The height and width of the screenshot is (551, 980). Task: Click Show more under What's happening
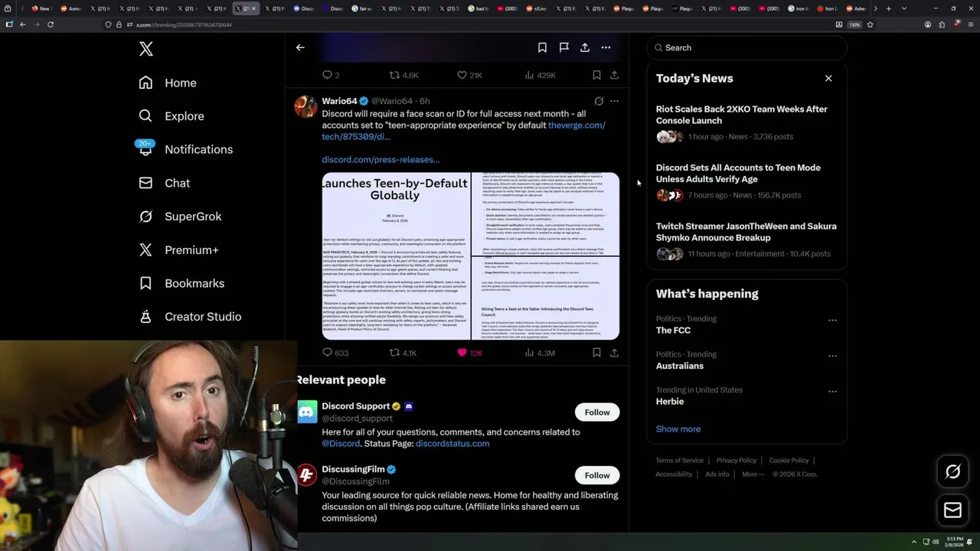click(x=678, y=429)
